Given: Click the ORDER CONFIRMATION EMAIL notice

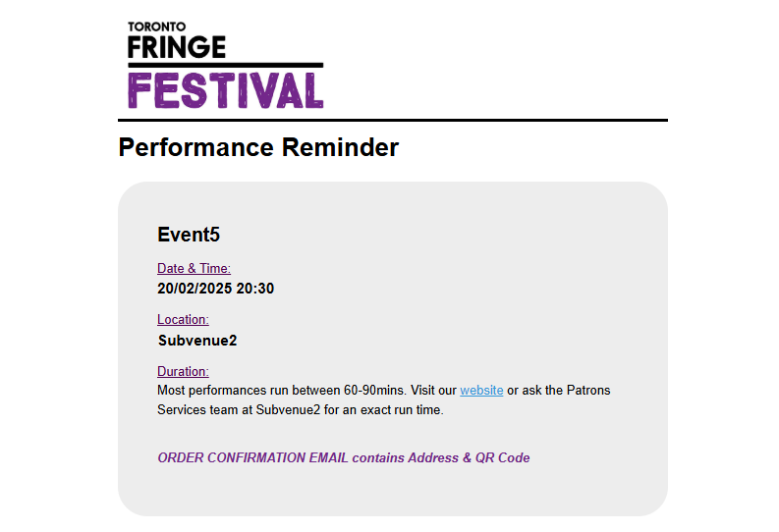Looking at the screenshot, I should point(343,457).
